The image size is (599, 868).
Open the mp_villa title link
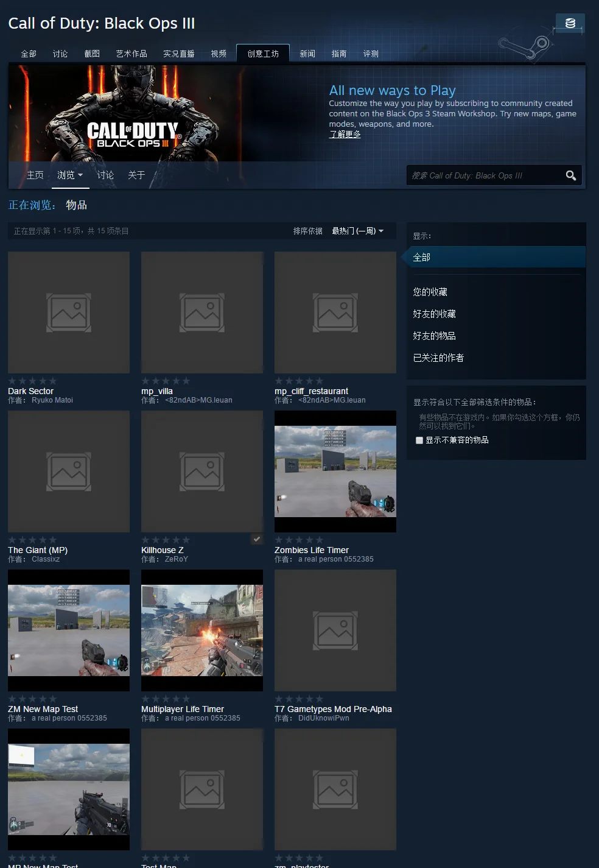[157, 391]
